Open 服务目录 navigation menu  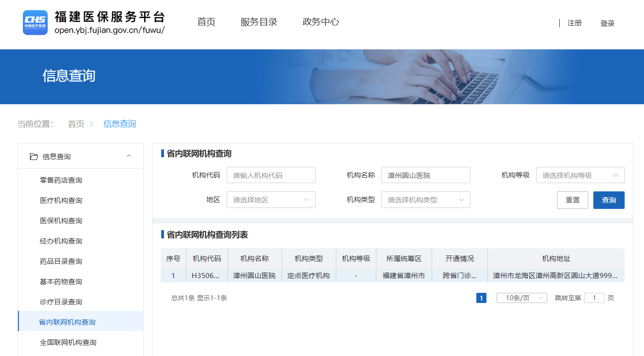tap(259, 22)
